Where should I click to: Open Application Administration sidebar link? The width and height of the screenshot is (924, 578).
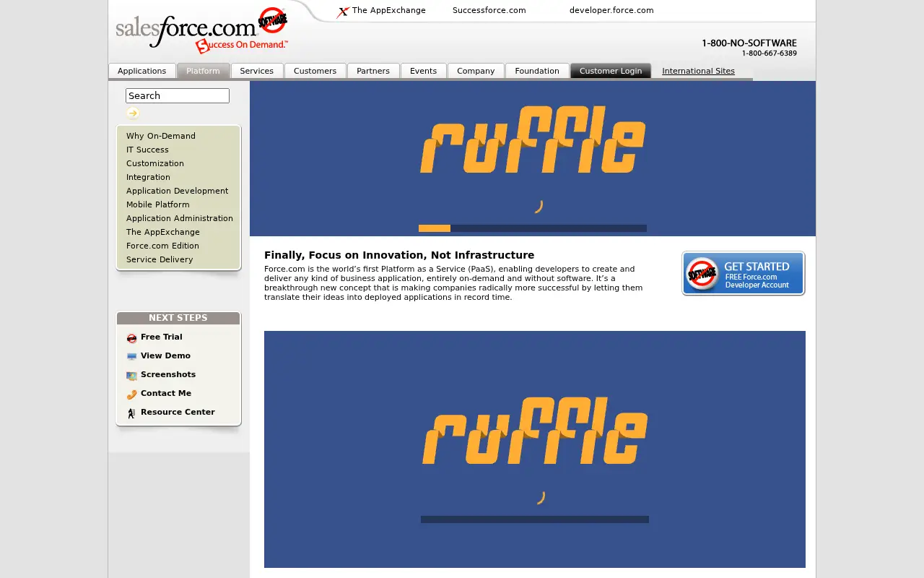pyautogui.click(x=180, y=218)
